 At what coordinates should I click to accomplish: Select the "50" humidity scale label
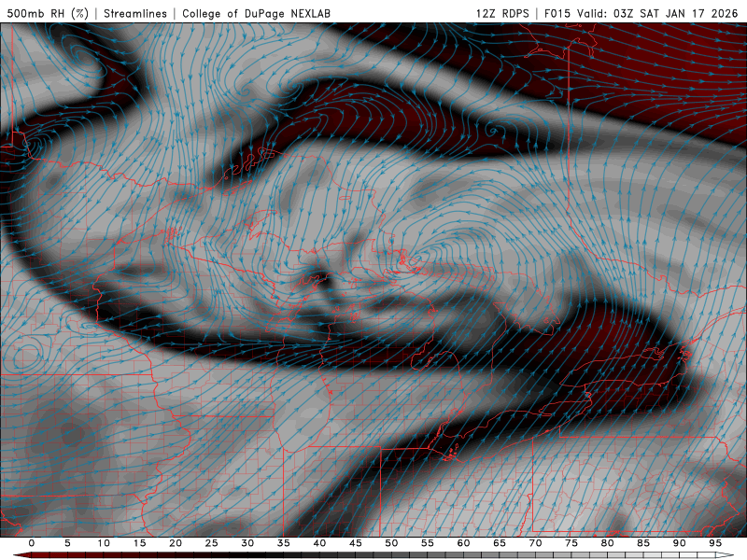(391, 543)
